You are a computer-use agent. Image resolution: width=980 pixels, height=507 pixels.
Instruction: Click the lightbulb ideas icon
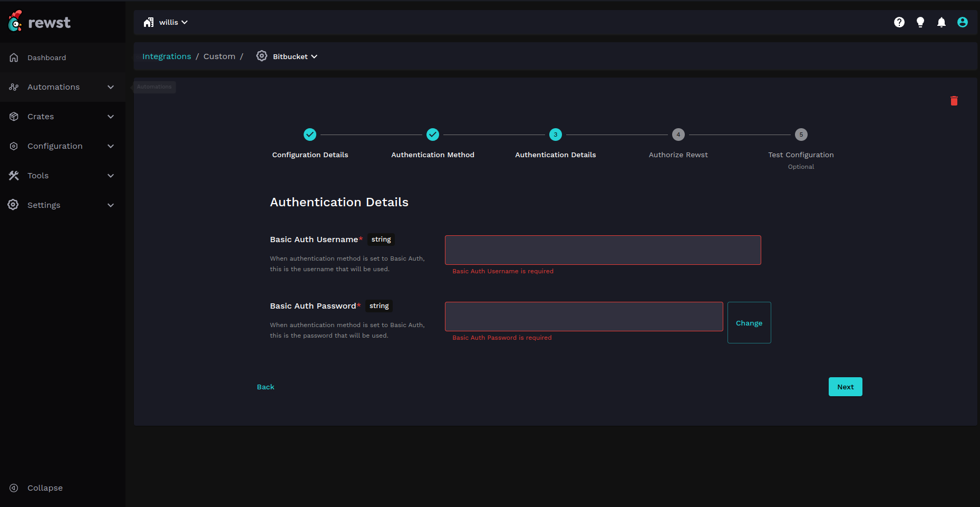click(x=920, y=22)
